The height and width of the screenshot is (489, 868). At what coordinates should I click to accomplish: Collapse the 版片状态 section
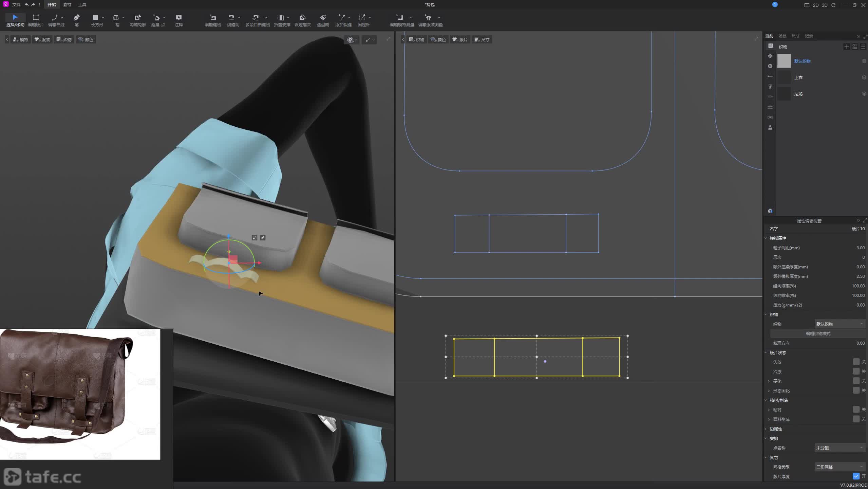pyautogui.click(x=766, y=352)
